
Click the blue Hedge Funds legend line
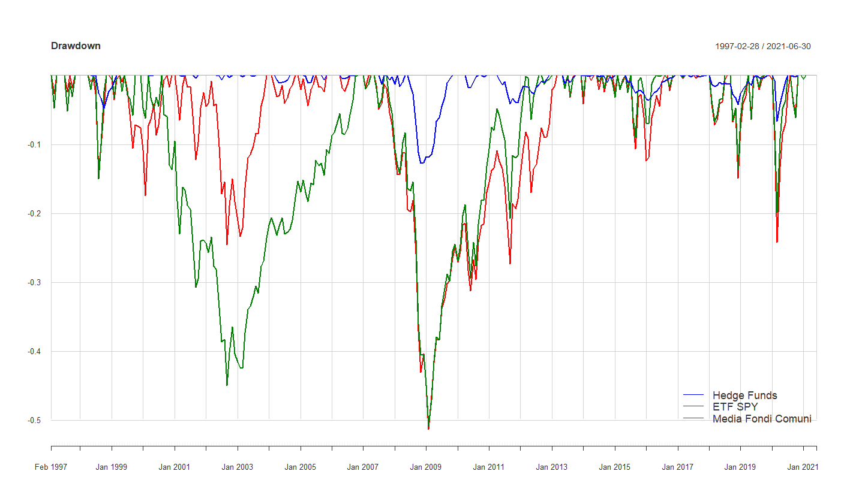693,396
